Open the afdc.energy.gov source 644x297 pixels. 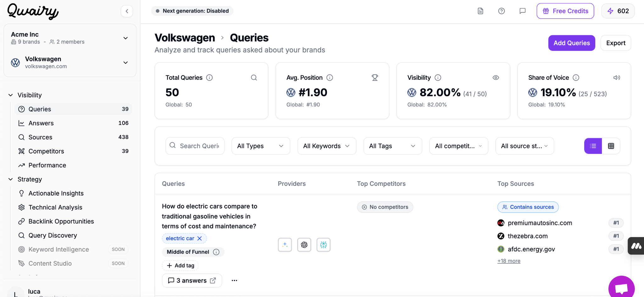click(x=531, y=249)
